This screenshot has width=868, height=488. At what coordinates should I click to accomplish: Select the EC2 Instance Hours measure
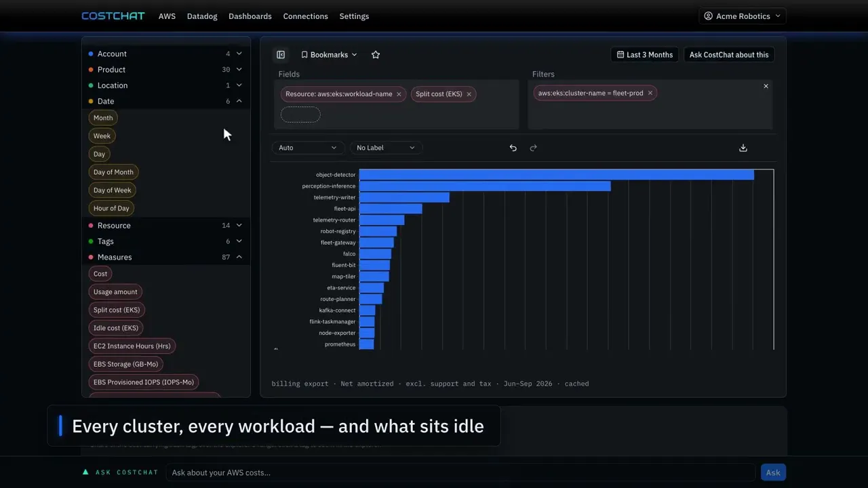pyautogui.click(x=132, y=346)
